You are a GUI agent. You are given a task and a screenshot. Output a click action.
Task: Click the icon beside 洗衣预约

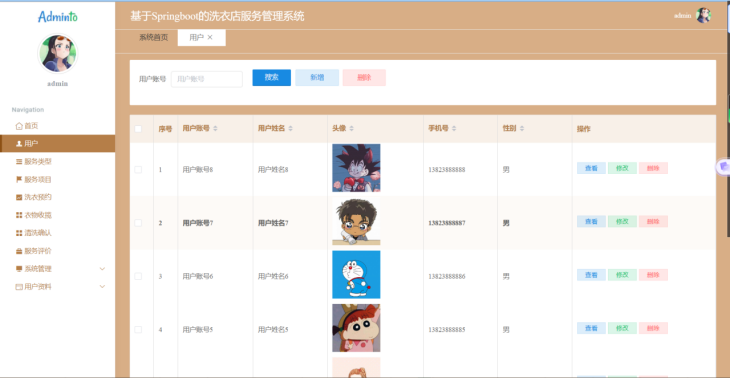[x=19, y=197]
